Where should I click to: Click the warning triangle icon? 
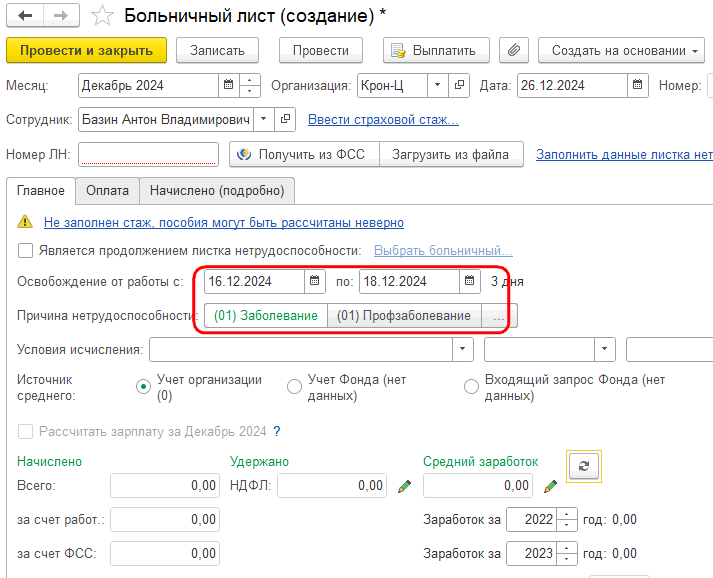pos(25,222)
